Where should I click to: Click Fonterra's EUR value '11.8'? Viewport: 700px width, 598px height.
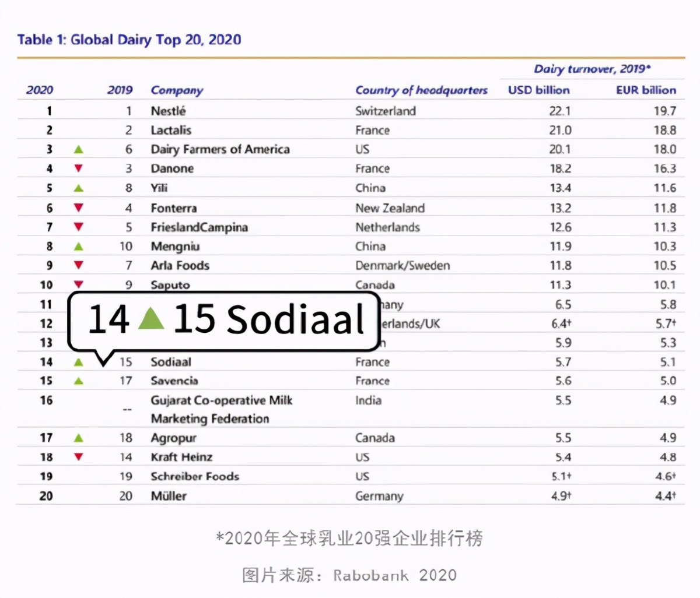click(x=665, y=208)
